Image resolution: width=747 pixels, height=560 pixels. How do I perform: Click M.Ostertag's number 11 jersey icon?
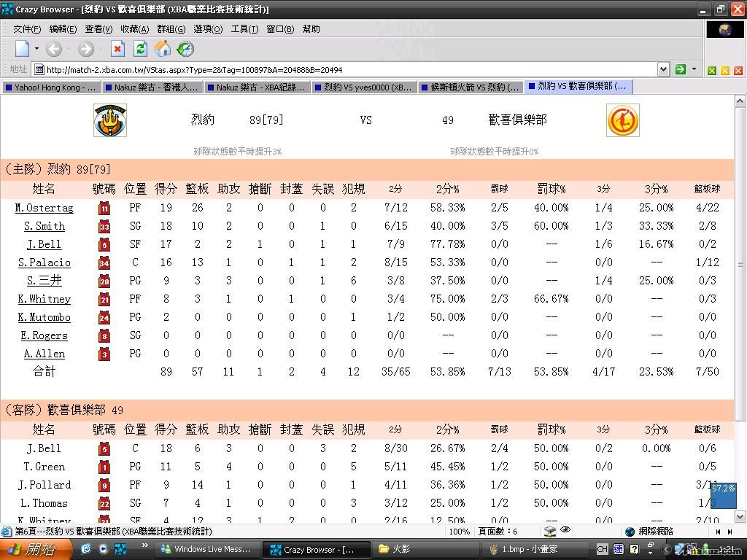pyautogui.click(x=104, y=208)
